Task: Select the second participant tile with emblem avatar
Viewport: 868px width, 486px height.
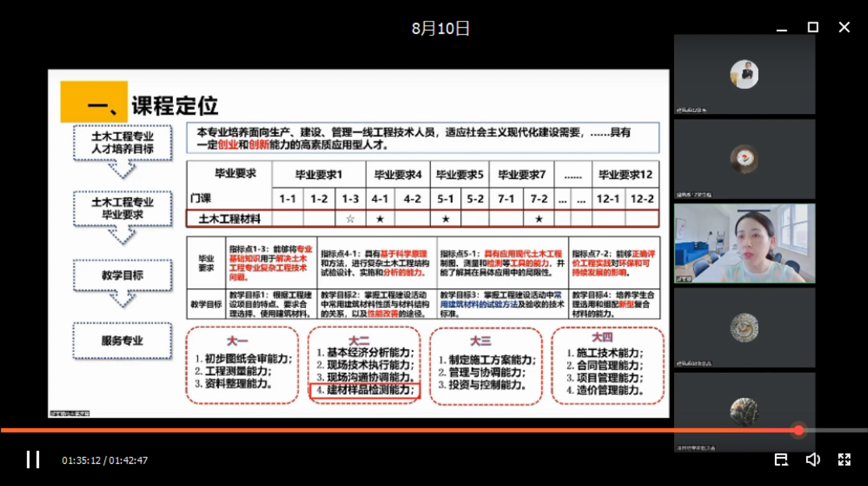Action: (744, 159)
